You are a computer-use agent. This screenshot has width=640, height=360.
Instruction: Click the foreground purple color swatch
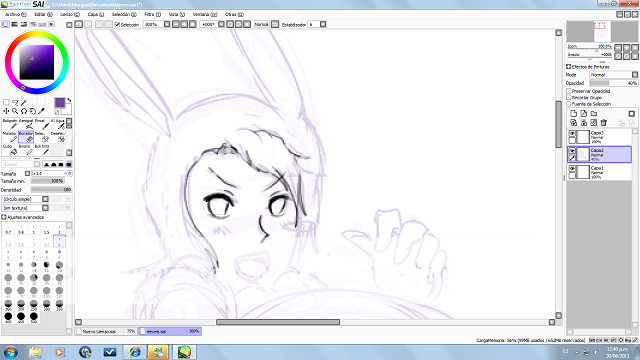point(60,102)
